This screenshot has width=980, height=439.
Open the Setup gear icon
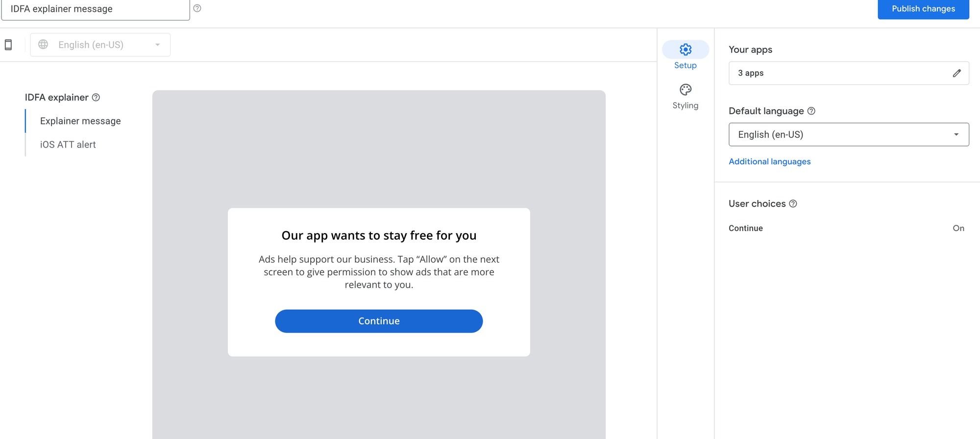(x=686, y=49)
